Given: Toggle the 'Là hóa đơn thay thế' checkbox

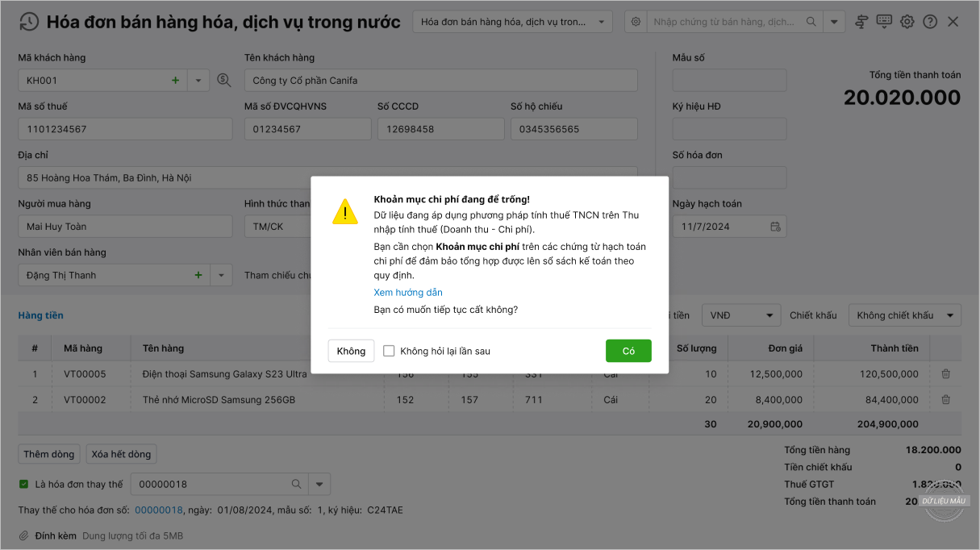Looking at the screenshot, I should (x=24, y=485).
